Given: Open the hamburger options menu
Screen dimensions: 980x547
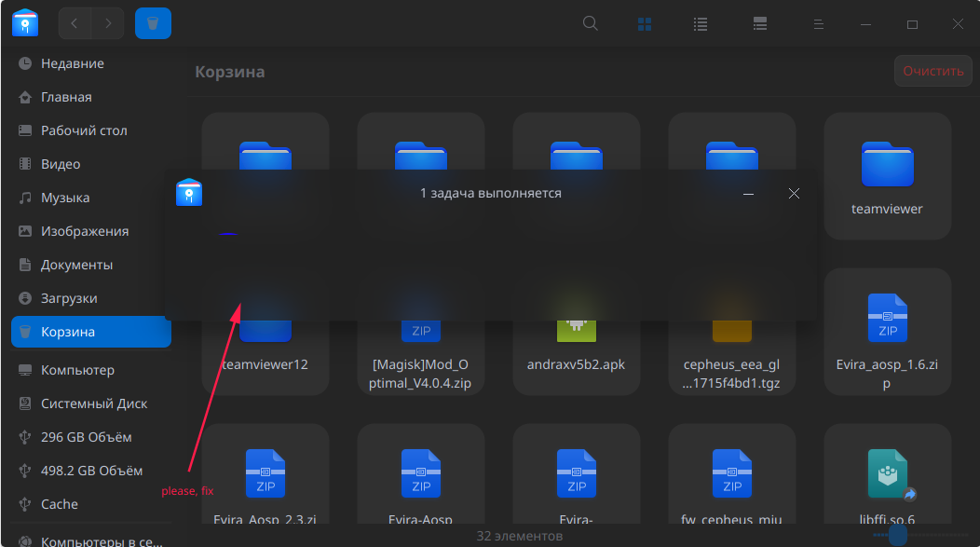Looking at the screenshot, I should 819,23.
